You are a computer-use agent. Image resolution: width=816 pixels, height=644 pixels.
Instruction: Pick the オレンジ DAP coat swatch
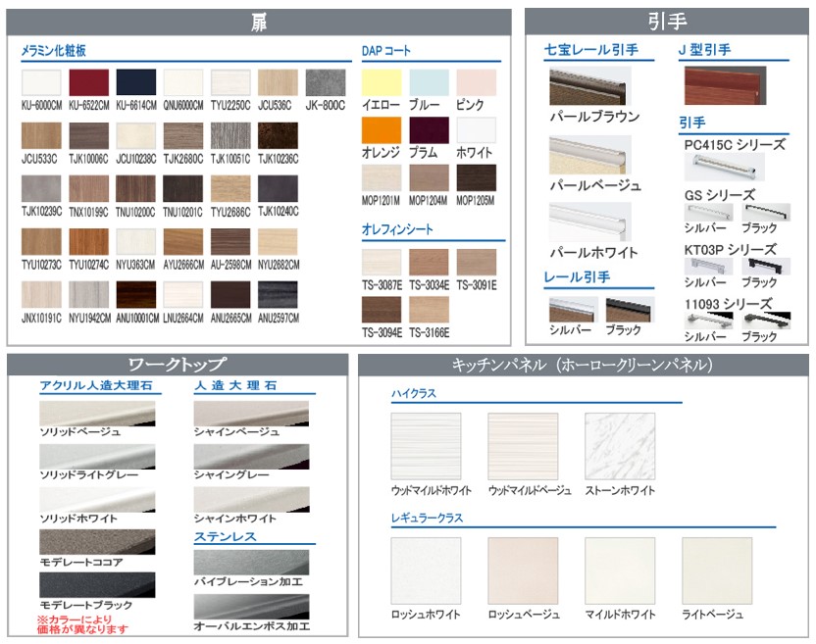381,130
